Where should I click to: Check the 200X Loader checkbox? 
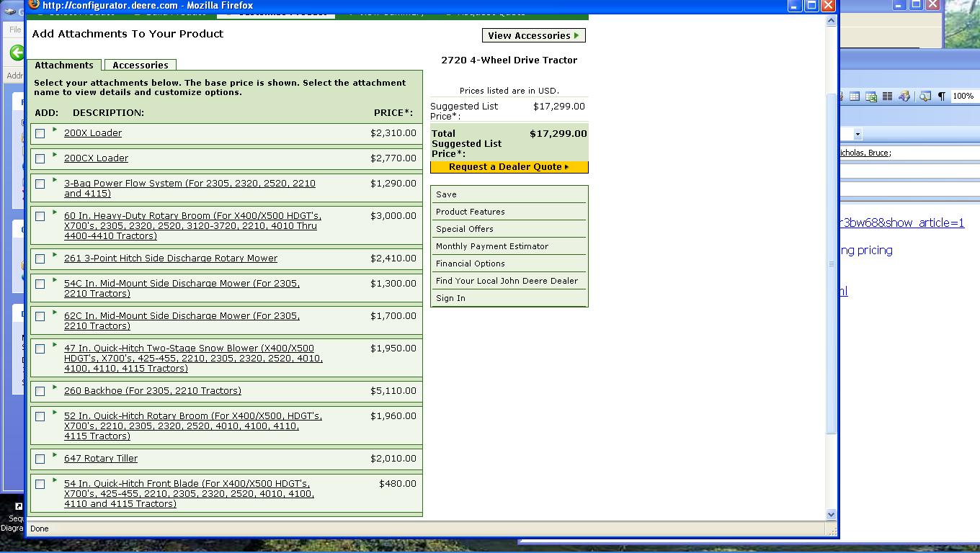tap(40, 134)
